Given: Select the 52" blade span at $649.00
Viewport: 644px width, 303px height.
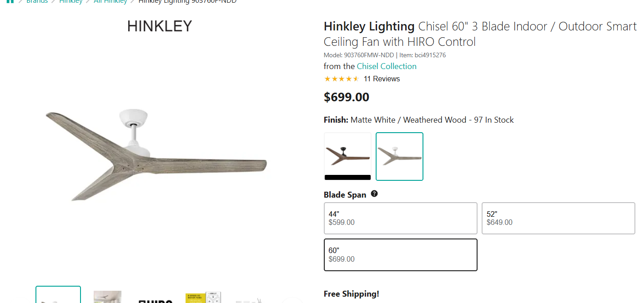Looking at the screenshot, I should pos(558,218).
